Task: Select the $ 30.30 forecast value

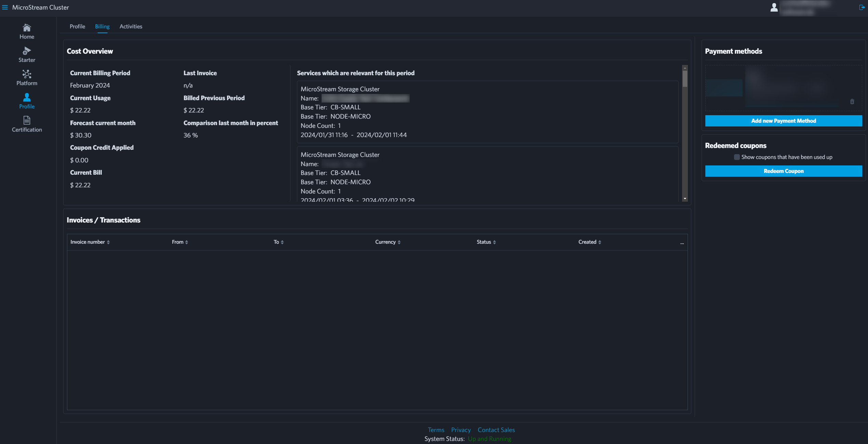Action: pos(81,135)
